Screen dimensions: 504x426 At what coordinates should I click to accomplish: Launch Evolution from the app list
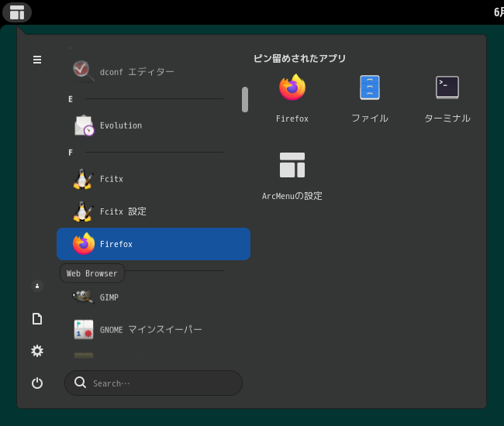tap(154, 125)
